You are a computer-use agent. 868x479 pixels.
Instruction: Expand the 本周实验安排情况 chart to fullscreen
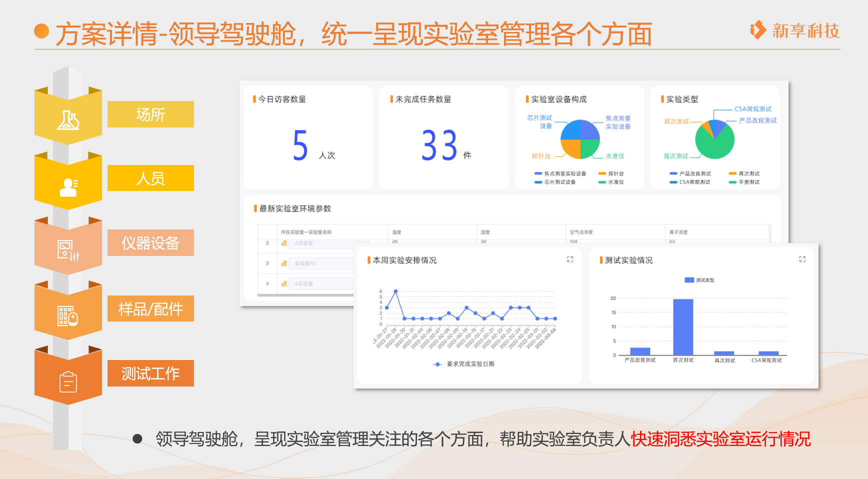570,259
